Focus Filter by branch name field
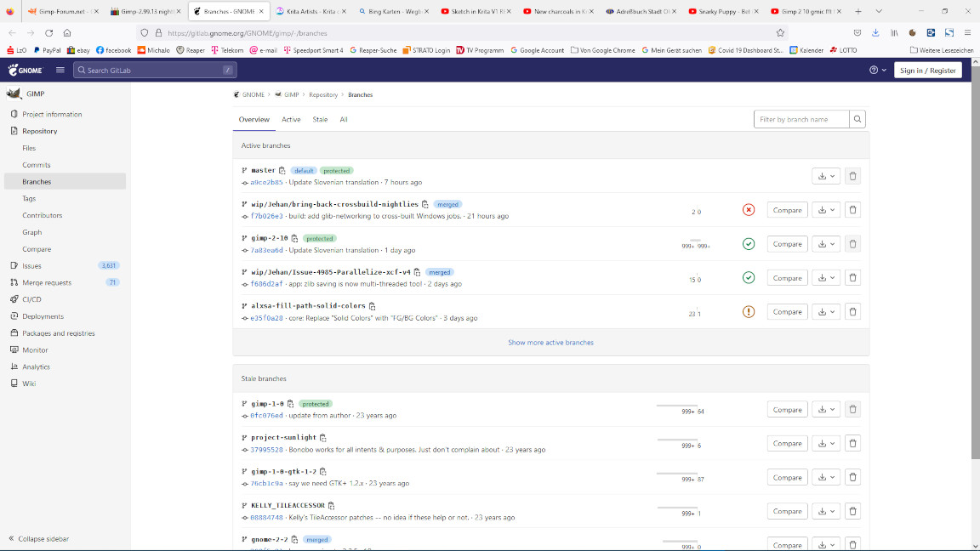Viewport: 980px width, 551px height. (x=801, y=119)
